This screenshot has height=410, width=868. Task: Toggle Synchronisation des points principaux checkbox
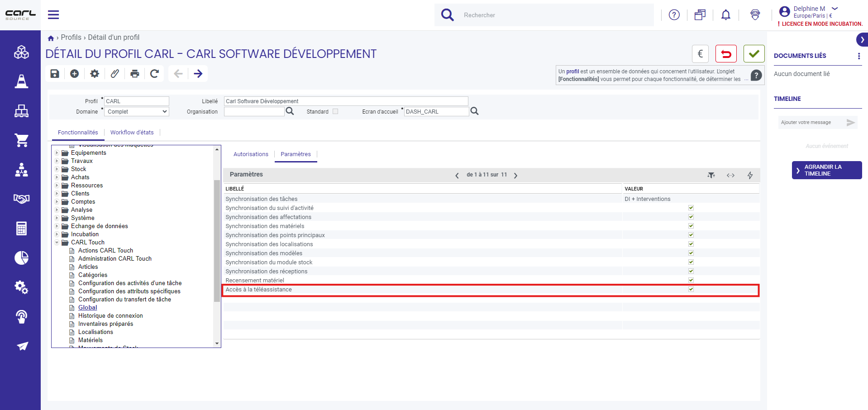(691, 235)
